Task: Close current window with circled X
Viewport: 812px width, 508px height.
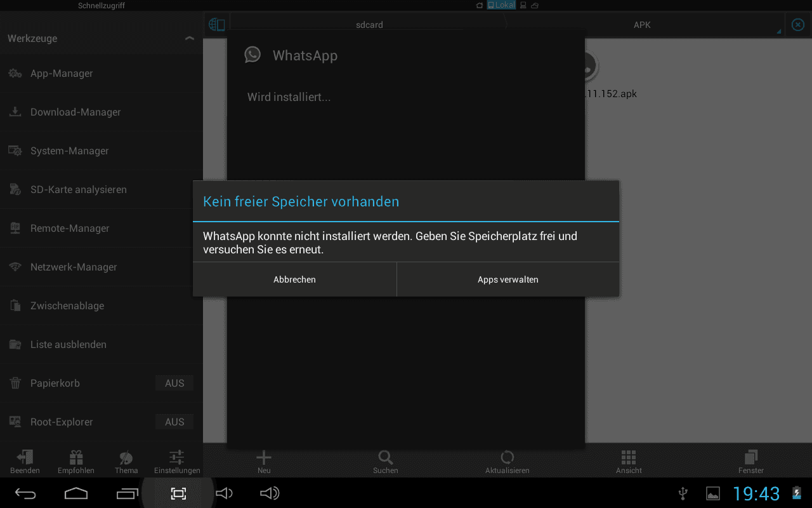Action: [798, 25]
